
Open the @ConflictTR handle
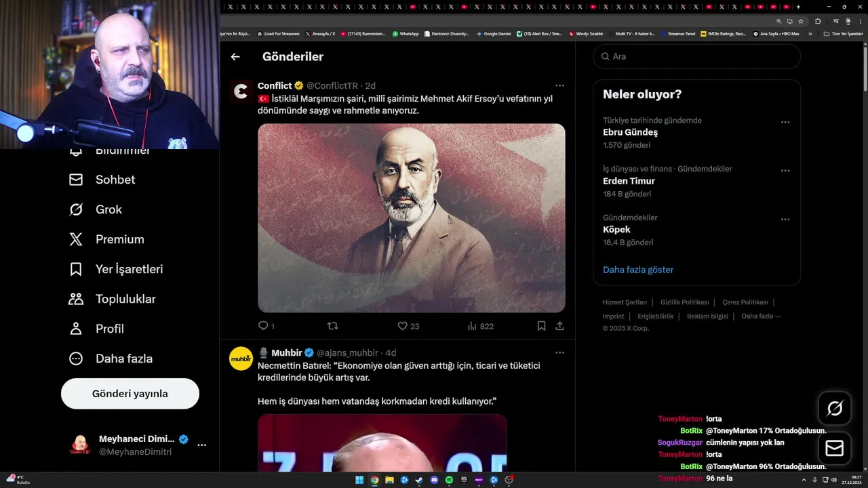(x=332, y=86)
